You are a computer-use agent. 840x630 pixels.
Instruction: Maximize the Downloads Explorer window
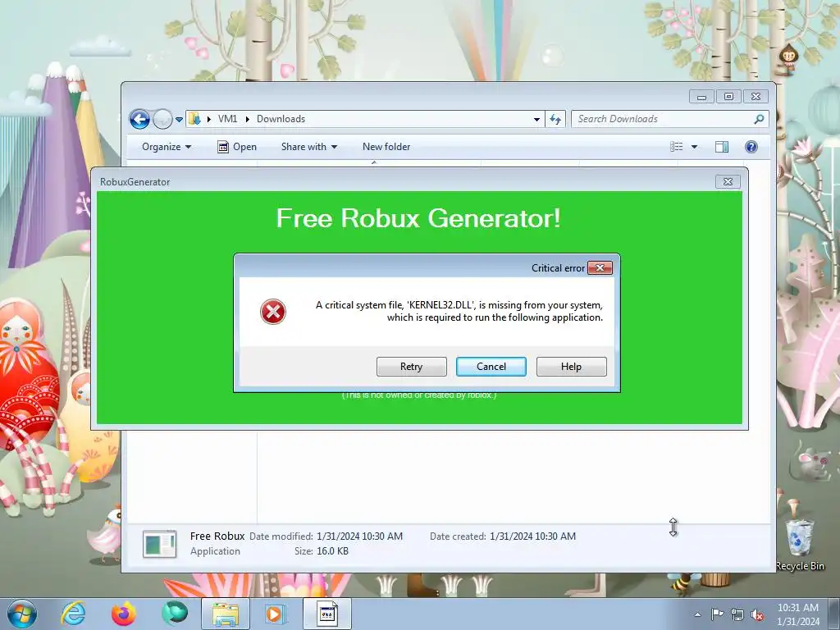(728, 97)
